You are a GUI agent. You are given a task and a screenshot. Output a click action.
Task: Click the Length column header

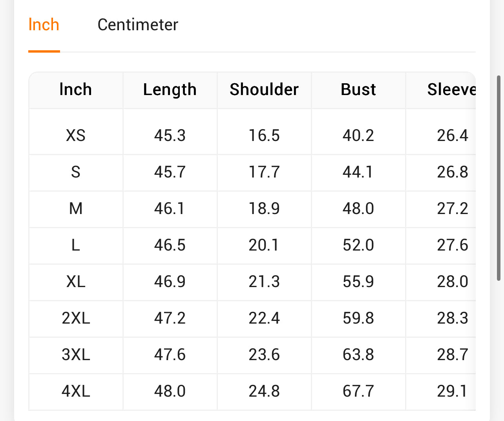170,90
